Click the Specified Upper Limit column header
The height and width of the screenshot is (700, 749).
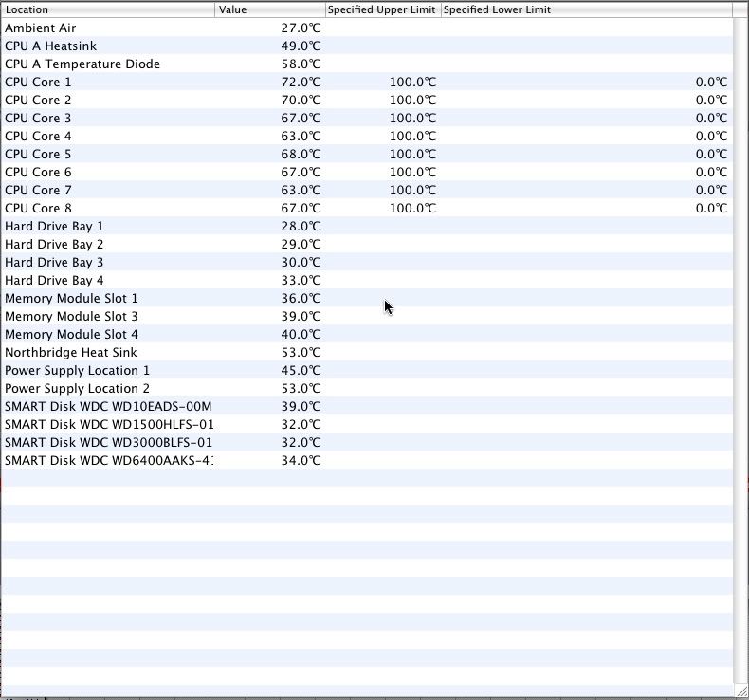pyautogui.click(x=383, y=9)
